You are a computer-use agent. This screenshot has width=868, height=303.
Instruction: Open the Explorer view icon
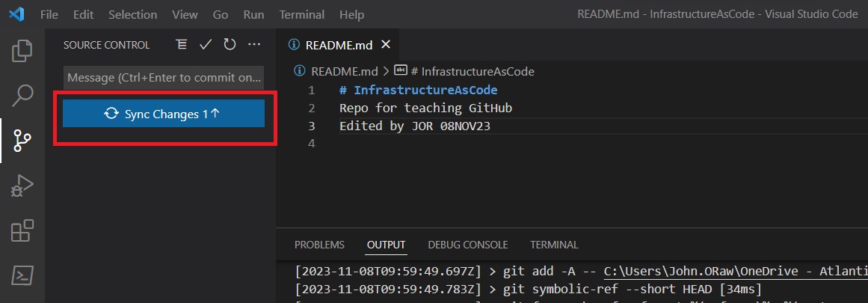coord(22,51)
